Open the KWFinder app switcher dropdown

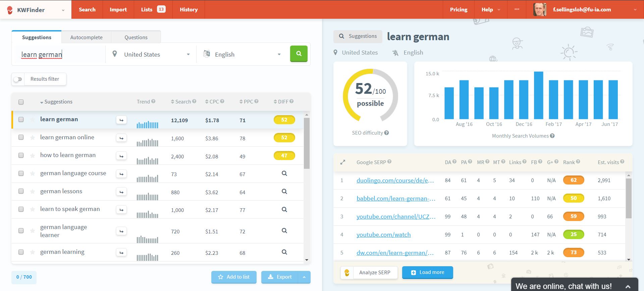[36, 10]
